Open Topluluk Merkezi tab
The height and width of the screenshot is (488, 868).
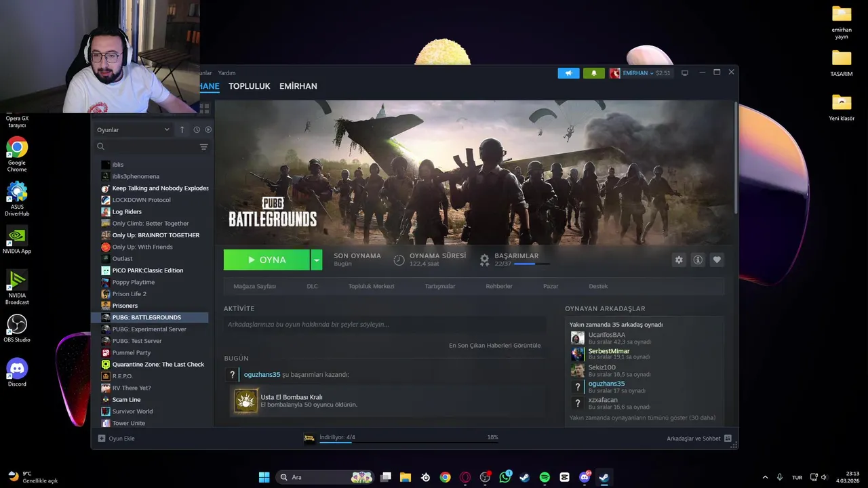point(371,286)
